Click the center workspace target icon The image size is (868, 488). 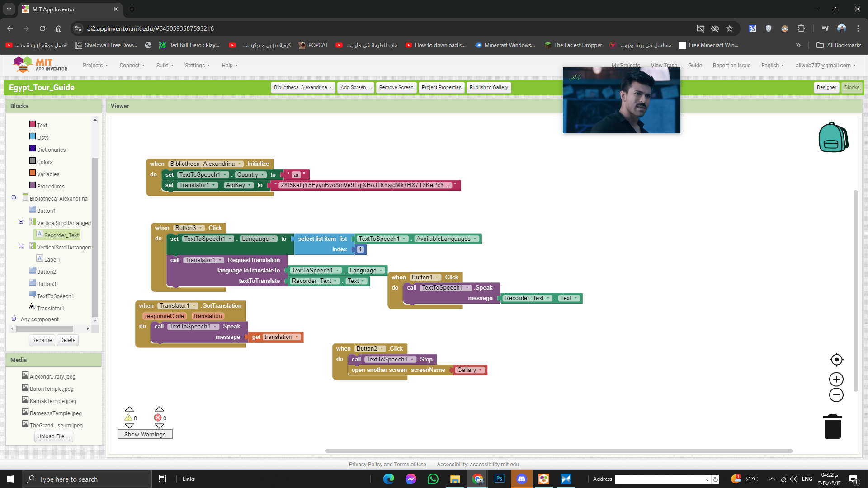click(836, 360)
